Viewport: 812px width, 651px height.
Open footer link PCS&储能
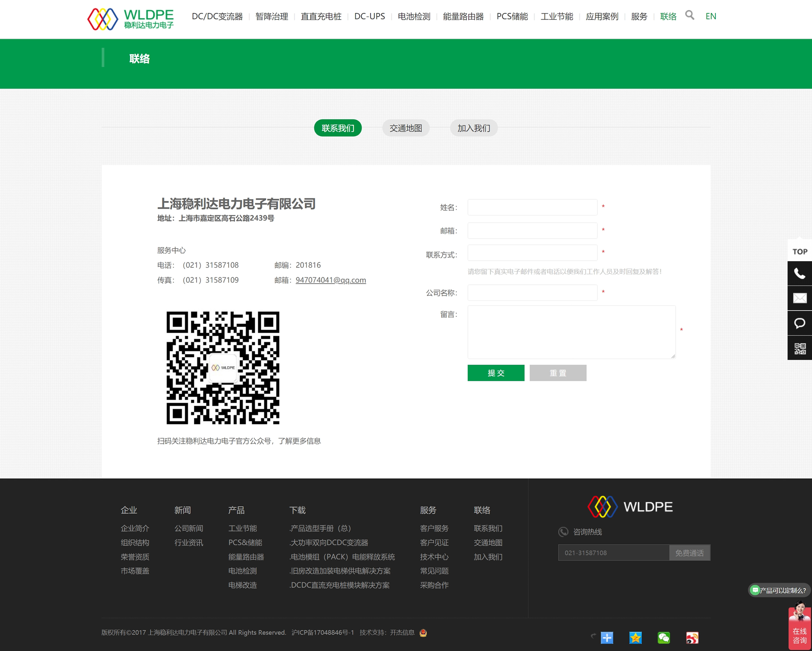245,542
